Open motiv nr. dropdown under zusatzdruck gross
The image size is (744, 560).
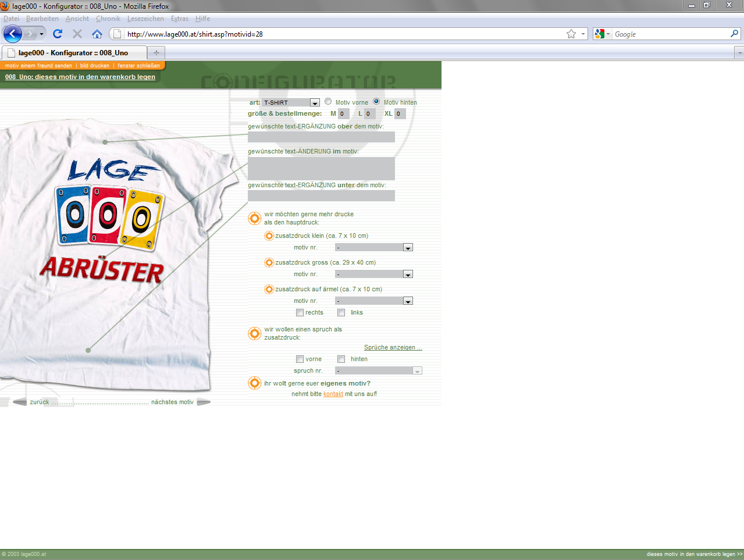coord(374,274)
